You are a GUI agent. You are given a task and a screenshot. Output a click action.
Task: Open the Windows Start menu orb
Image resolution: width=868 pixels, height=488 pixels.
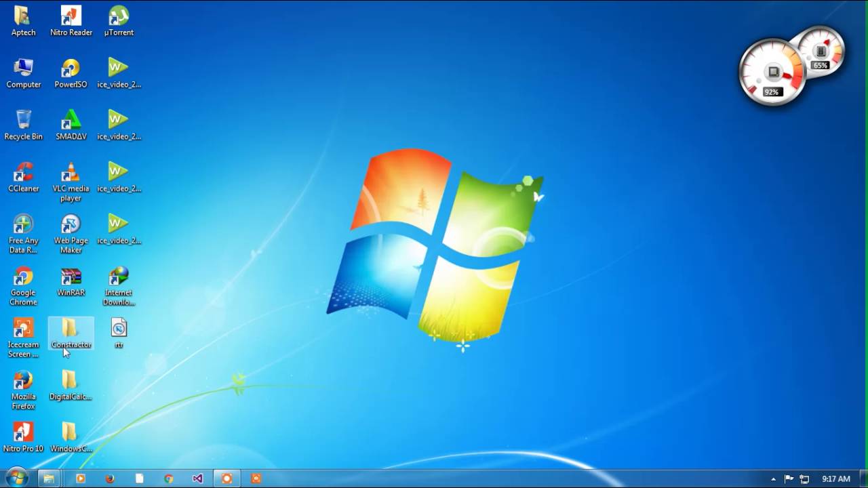(x=16, y=478)
